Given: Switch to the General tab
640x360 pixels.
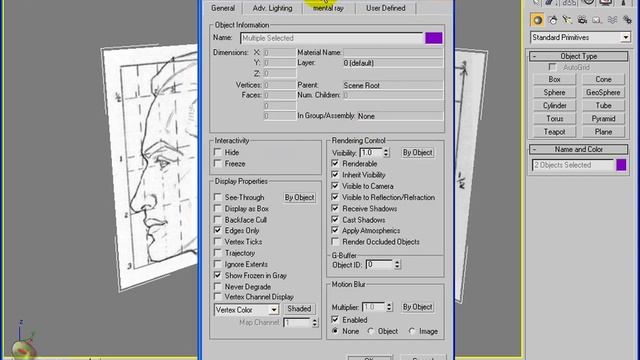Looking at the screenshot, I should pyautogui.click(x=223, y=8).
